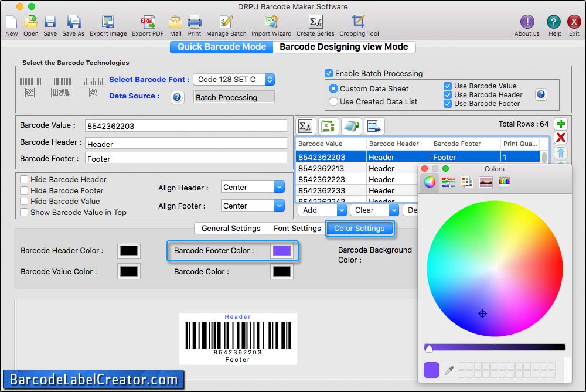The height and width of the screenshot is (392, 586).
Task: Click the Barcode Footer input field
Action: pyautogui.click(x=186, y=158)
